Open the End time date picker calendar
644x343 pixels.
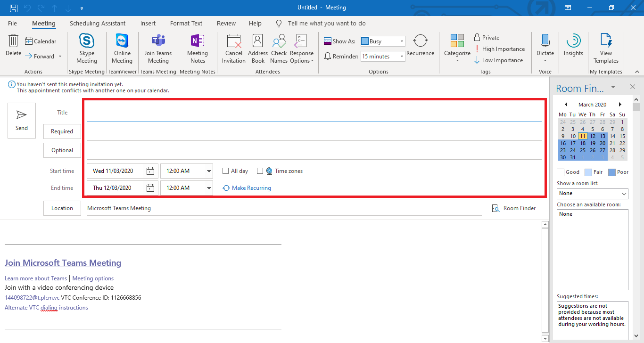pyautogui.click(x=150, y=188)
